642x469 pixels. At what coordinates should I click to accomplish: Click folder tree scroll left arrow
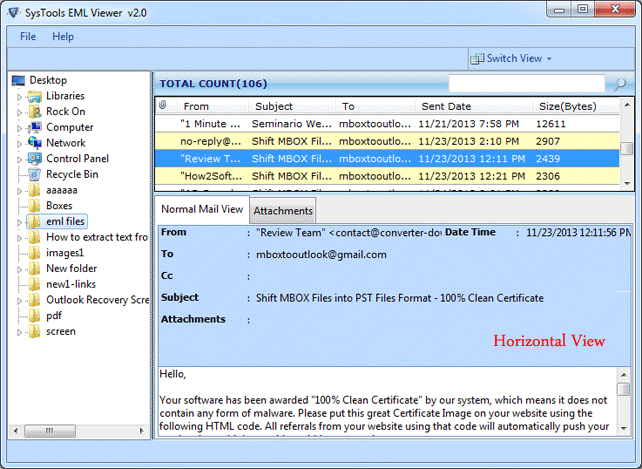(x=16, y=431)
